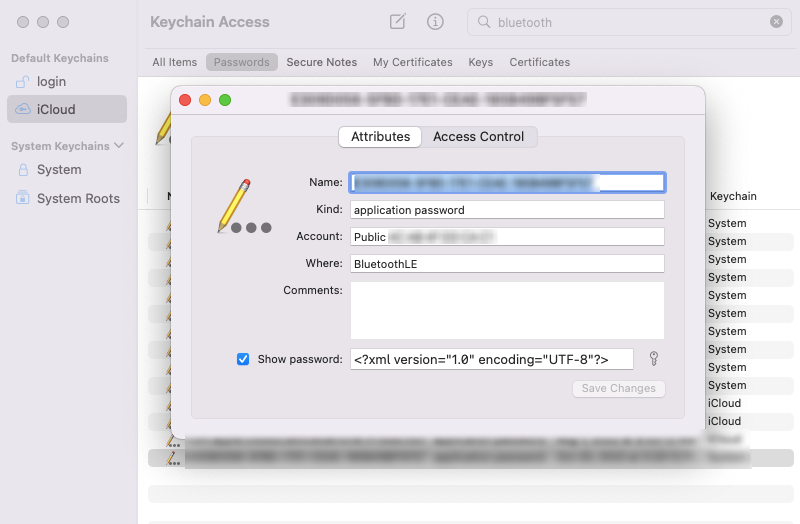Close the item details dialog
The image size is (800, 524).
coord(185,100)
